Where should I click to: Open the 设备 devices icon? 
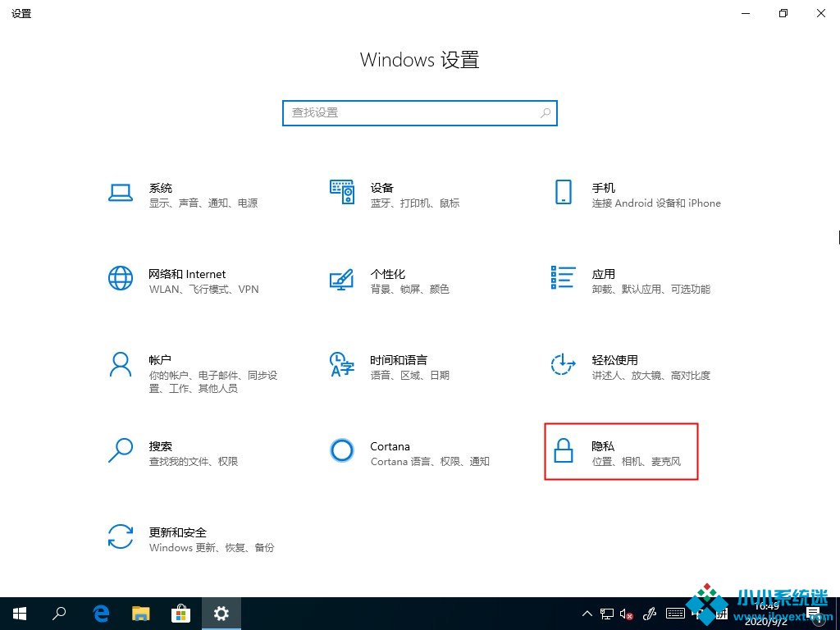342,192
